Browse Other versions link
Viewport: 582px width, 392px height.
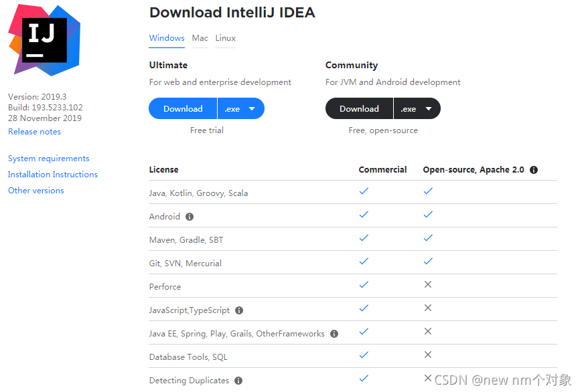[x=36, y=190]
